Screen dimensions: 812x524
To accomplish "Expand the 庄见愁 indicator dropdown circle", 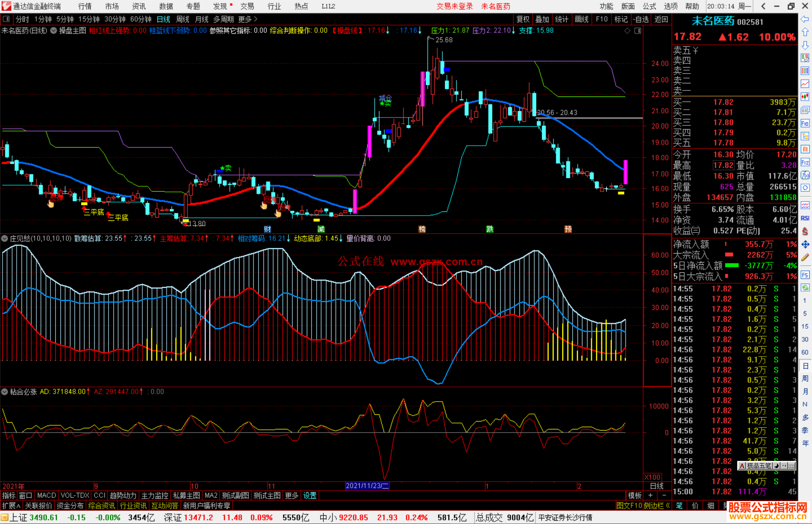I will [x=5, y=239].
